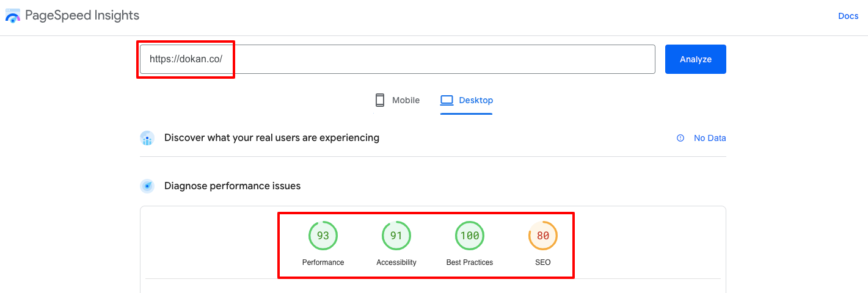Select the Desktop tab label

tap(476, 100)
